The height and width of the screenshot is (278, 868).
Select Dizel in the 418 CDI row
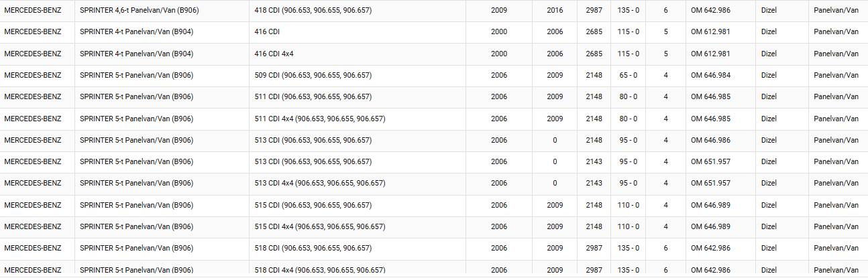point(770,11)
